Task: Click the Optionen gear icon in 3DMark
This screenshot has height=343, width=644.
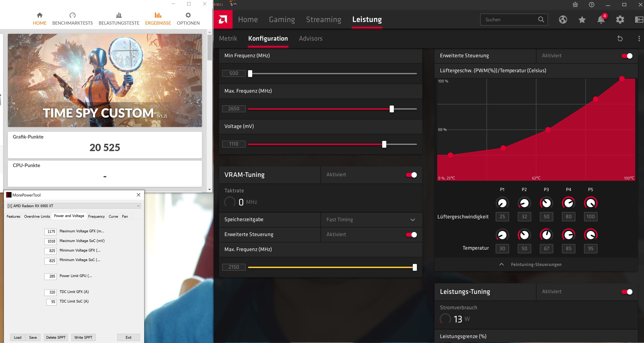Action: [188, 15]
